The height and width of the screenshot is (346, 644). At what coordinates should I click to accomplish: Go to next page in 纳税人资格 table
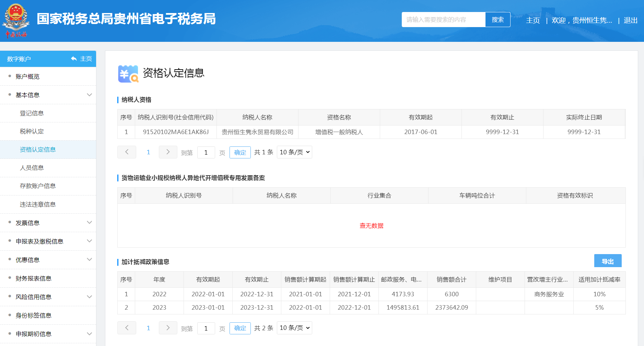[168, 152]
